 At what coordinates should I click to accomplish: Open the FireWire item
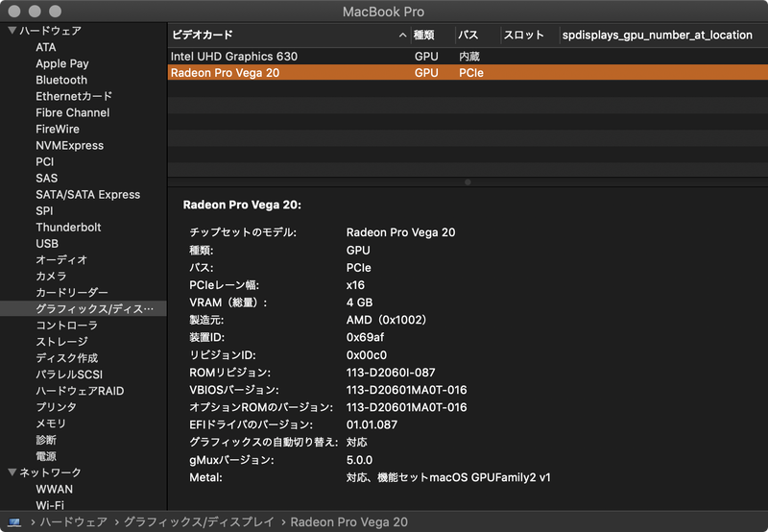coord(58,129)
